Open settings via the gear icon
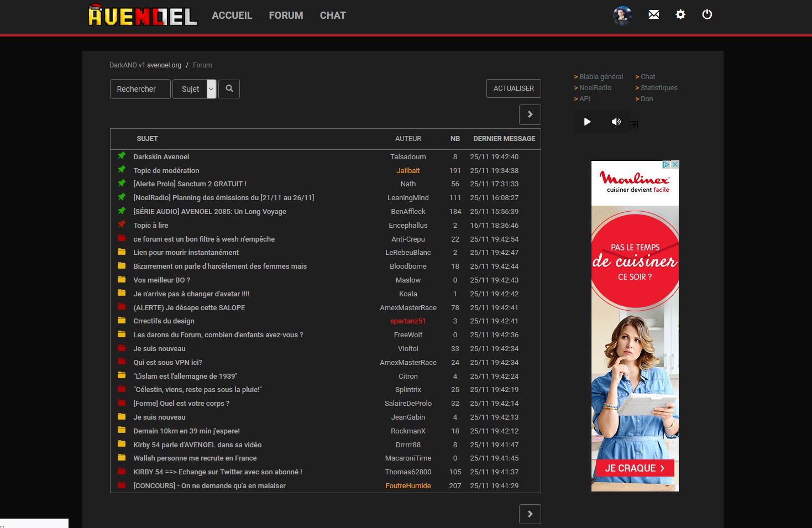 click(x=680, y=15)
